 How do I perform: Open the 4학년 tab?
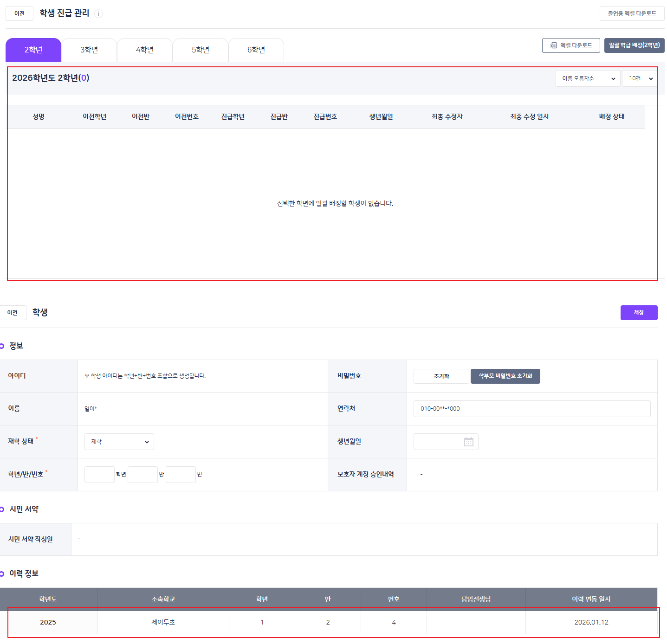[145, 50]
